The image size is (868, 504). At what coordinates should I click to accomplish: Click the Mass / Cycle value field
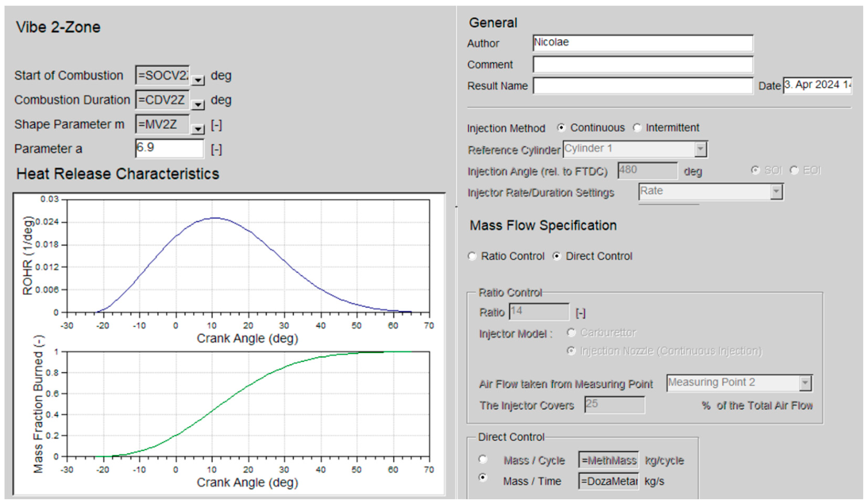pos(609,460)
